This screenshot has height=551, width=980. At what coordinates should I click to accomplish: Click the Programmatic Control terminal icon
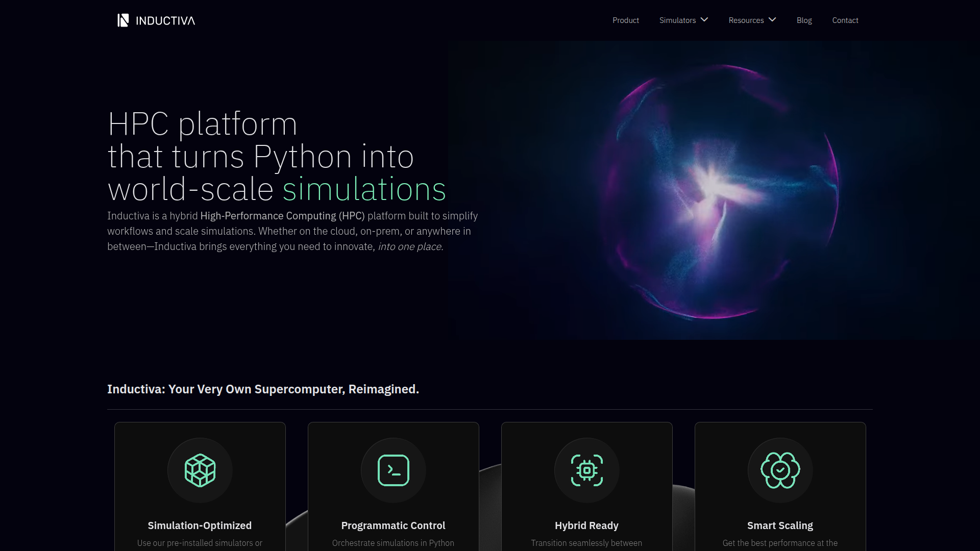pyautogui.click(x=394, y=470)
